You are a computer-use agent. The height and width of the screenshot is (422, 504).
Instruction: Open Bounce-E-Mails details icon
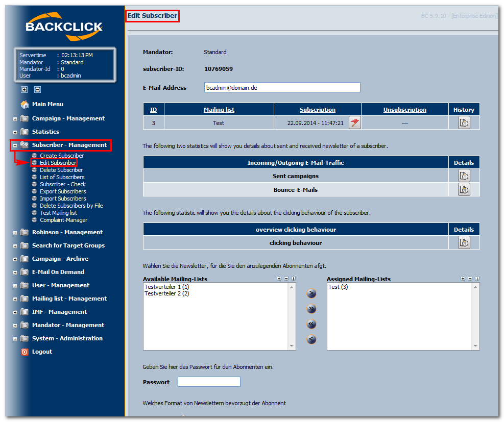[464, 189]
